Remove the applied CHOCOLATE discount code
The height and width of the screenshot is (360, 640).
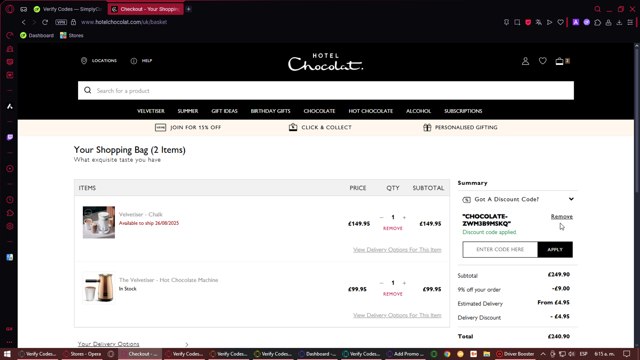(562, 217)
